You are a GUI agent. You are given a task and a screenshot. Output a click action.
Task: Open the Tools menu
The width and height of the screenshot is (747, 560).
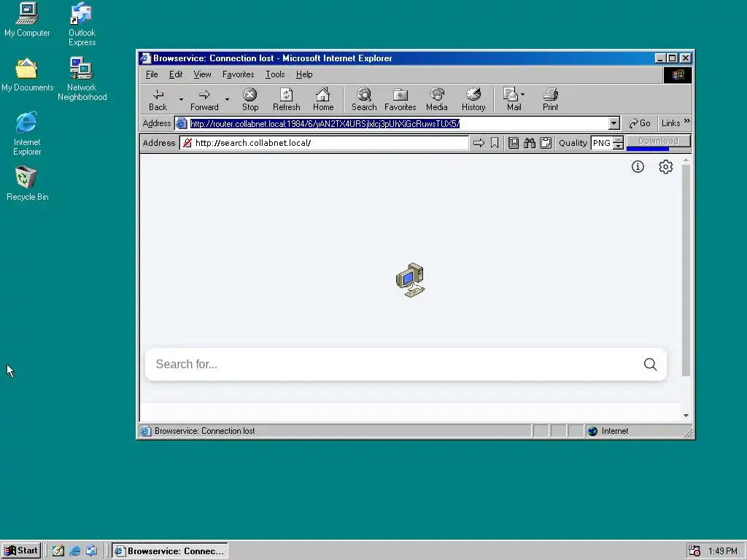tap(275, 74)
